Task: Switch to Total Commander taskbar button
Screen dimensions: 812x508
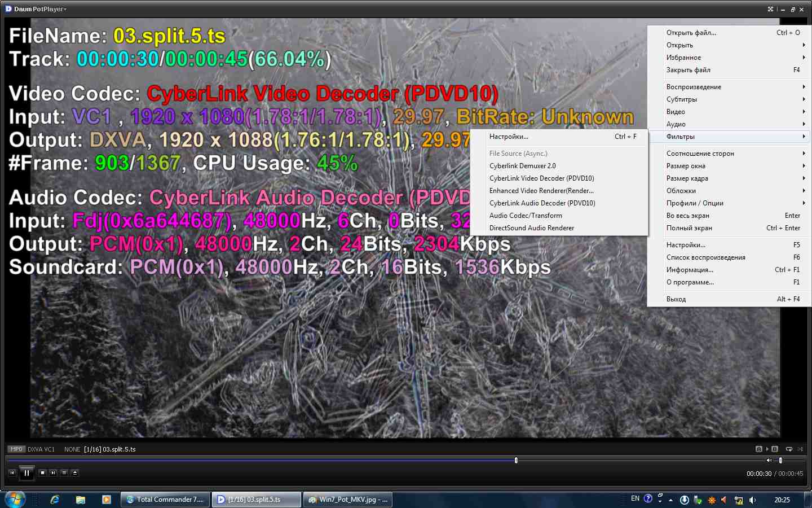Action: 165,500
